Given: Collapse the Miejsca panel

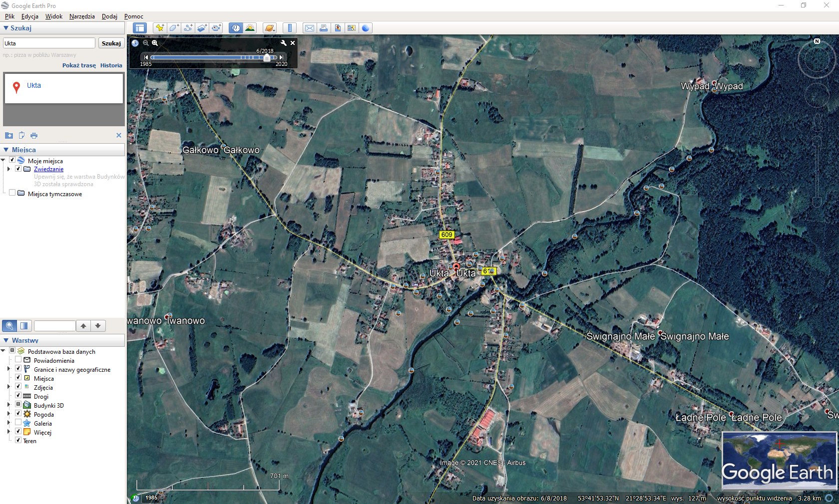Looking at the screenshot, I should coord(6,150).
